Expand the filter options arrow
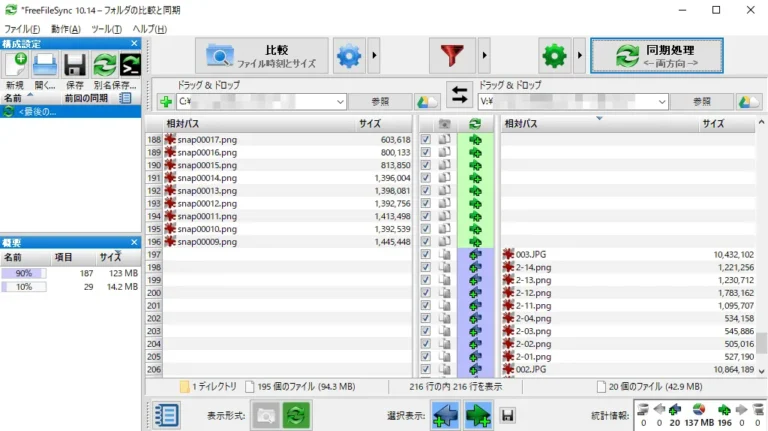The height and width of the screenshot is (431, 768). pos(484,56)
